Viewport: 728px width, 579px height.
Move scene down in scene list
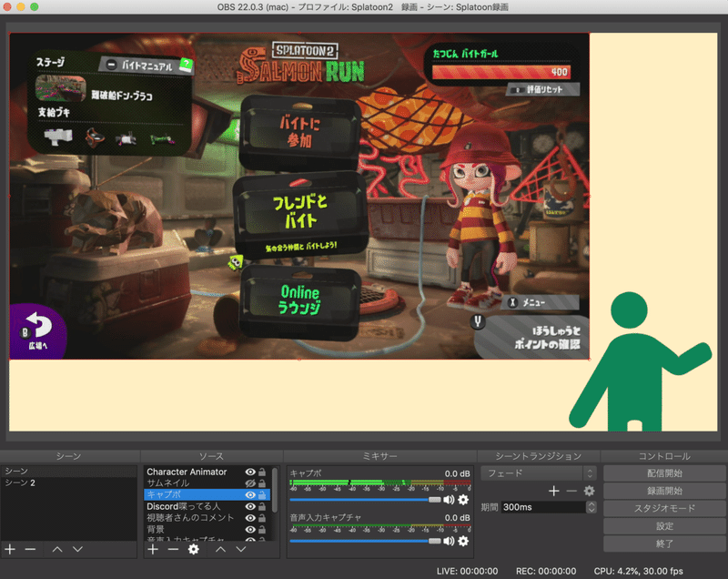pos(77,549)
